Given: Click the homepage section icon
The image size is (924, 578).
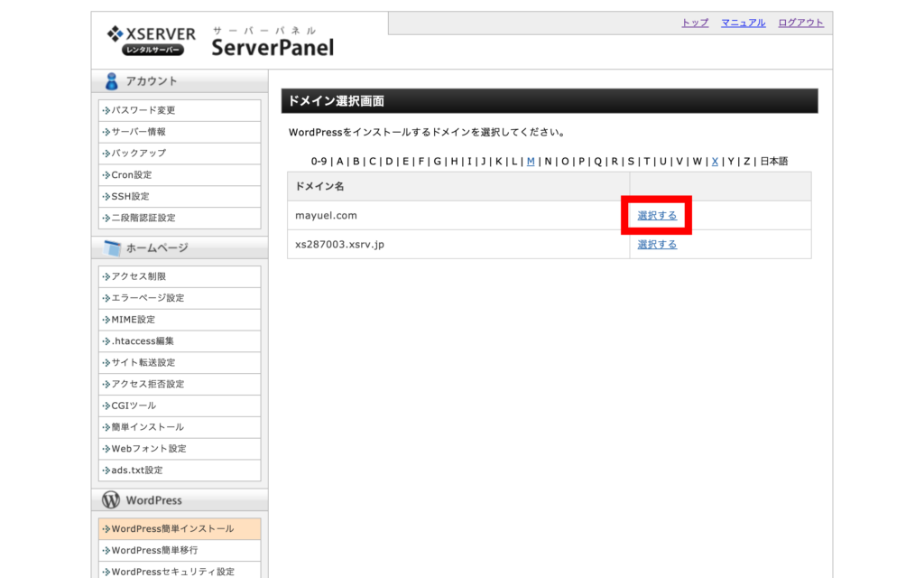Looking at the screenshot, I should (112, 248).
